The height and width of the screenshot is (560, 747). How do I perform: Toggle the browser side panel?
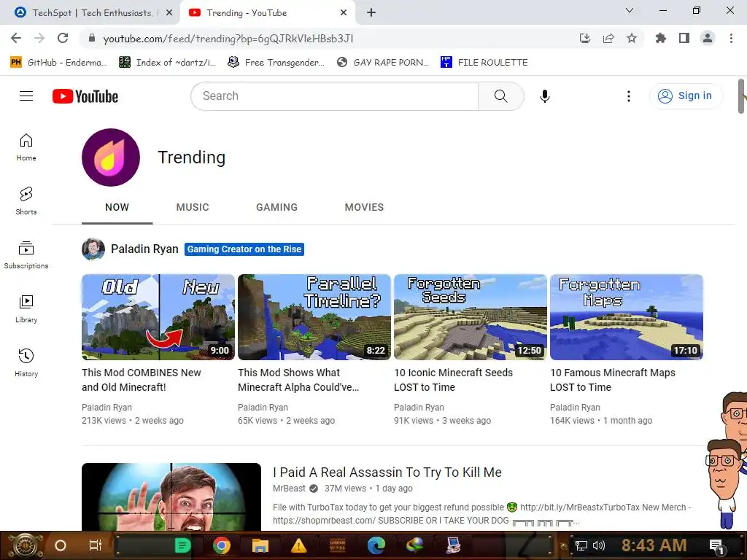[x=684, y=38]
